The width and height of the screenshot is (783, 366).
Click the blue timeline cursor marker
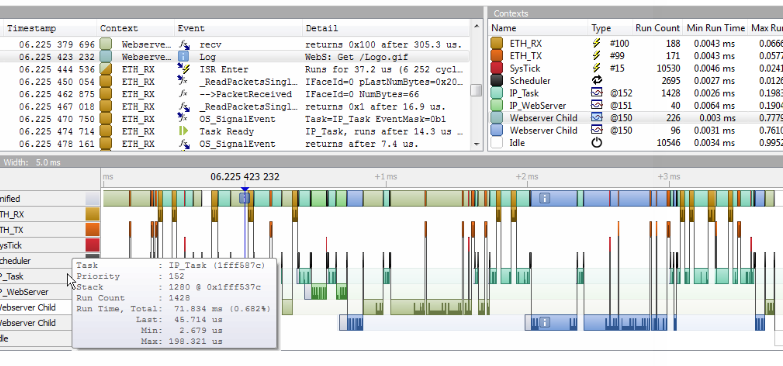245,190
